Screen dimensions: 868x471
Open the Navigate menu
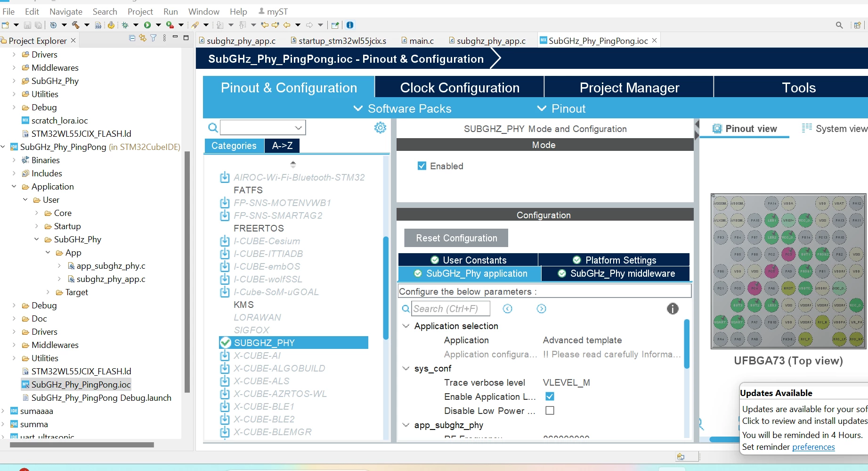66,11
